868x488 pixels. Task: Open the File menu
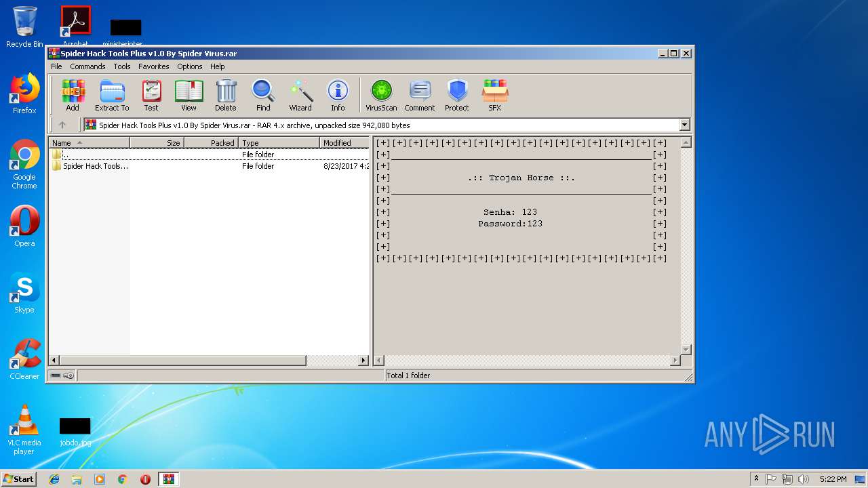[x=56, y=66]
